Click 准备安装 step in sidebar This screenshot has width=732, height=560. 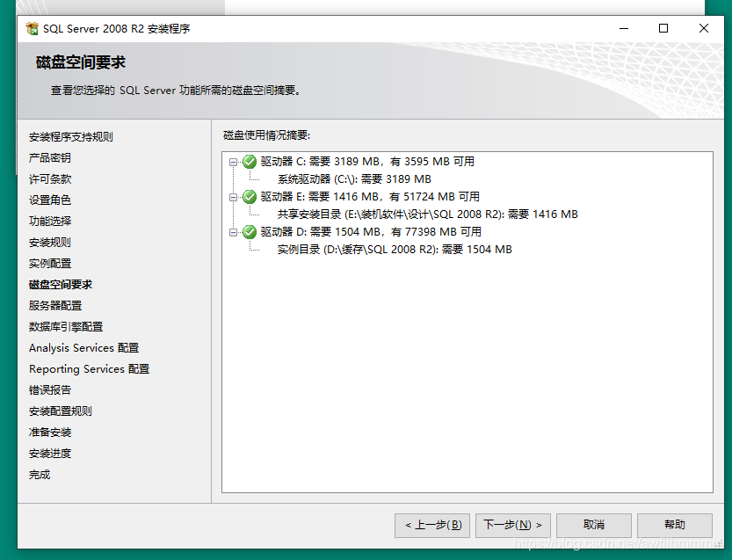[50, 432]
